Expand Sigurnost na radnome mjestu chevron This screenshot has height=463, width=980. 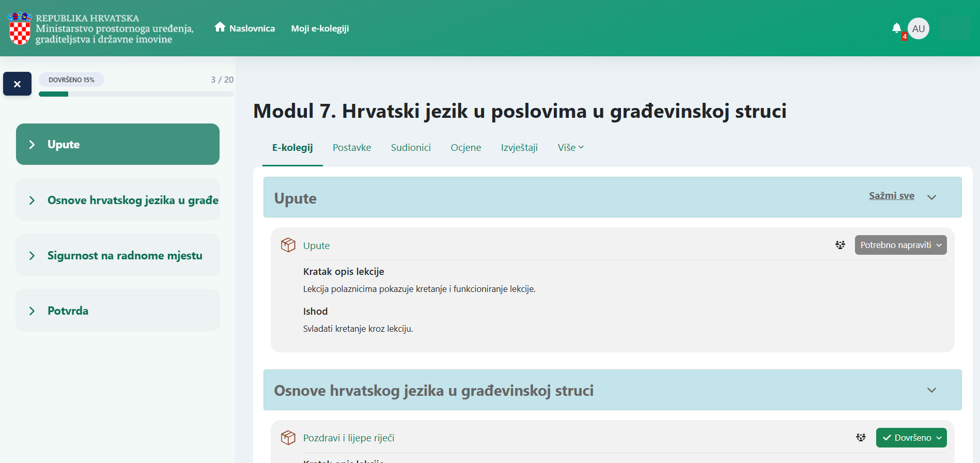[32, 256]
